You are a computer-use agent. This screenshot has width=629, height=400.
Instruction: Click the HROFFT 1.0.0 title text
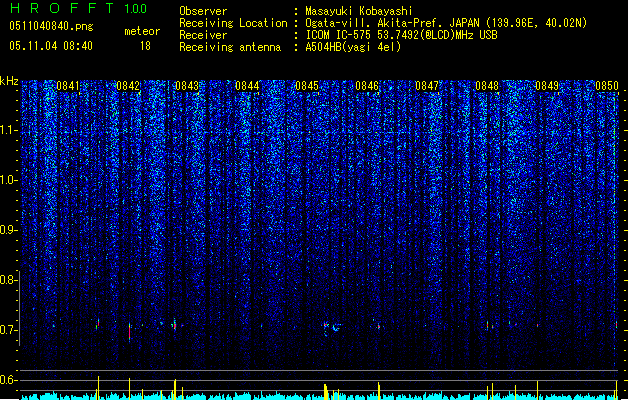[78, 8]
